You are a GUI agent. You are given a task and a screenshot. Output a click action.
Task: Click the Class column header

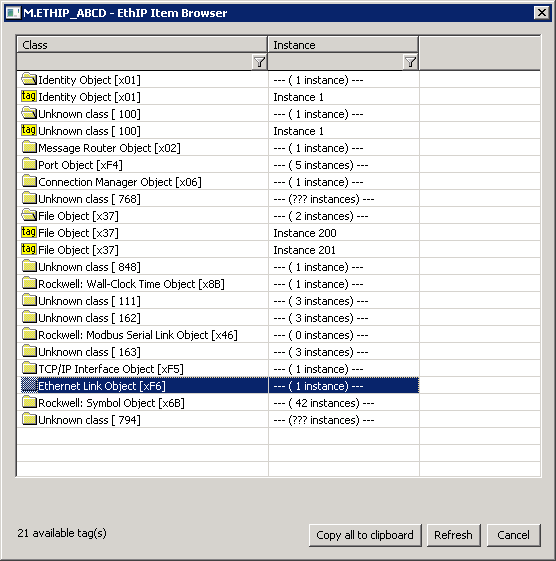tap(142, 45)
